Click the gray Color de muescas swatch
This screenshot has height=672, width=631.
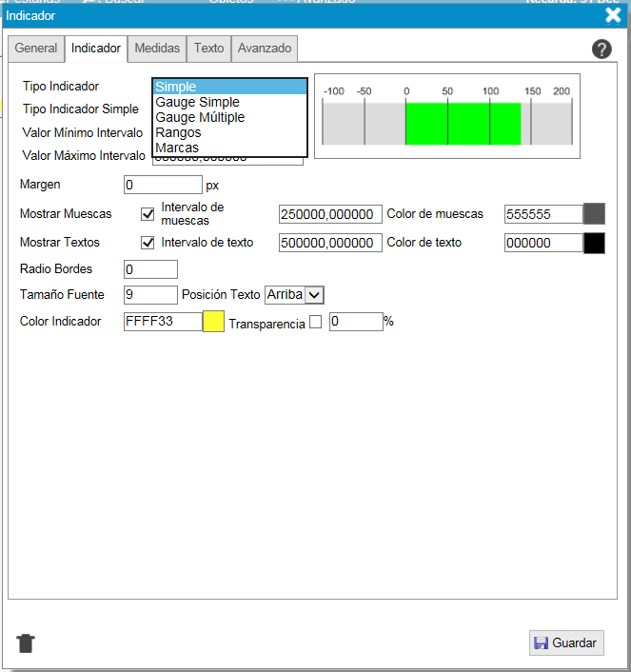click(594, 214)
